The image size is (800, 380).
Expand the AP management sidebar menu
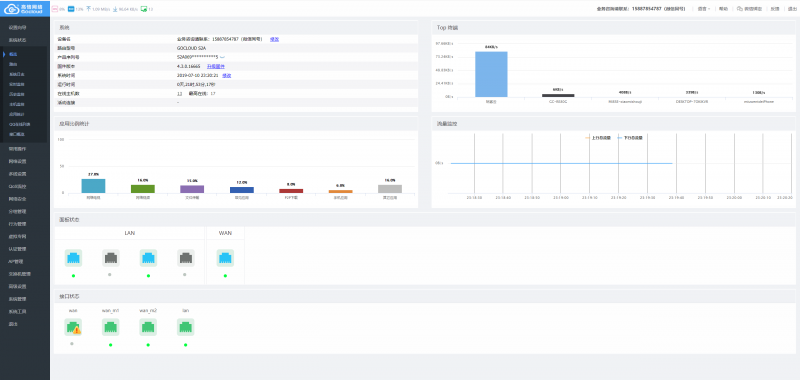[x=16, y=262]
